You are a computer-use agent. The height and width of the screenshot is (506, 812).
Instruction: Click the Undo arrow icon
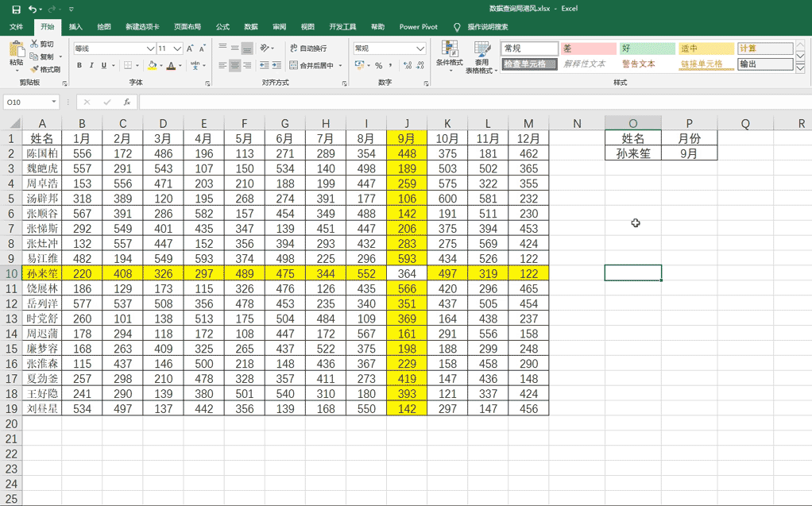coord(33,9)
